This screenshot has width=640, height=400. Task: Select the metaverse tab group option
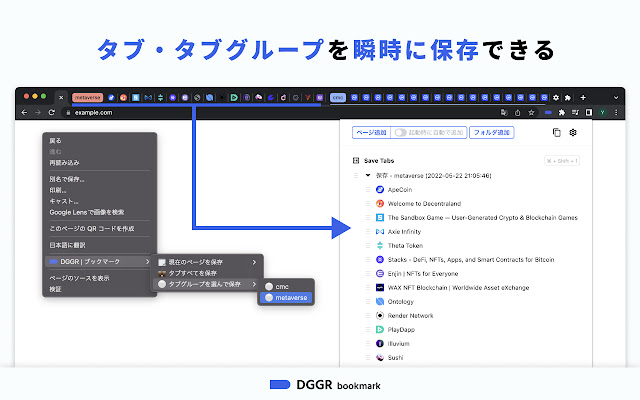pyautogui.click(x=286, y=298)
